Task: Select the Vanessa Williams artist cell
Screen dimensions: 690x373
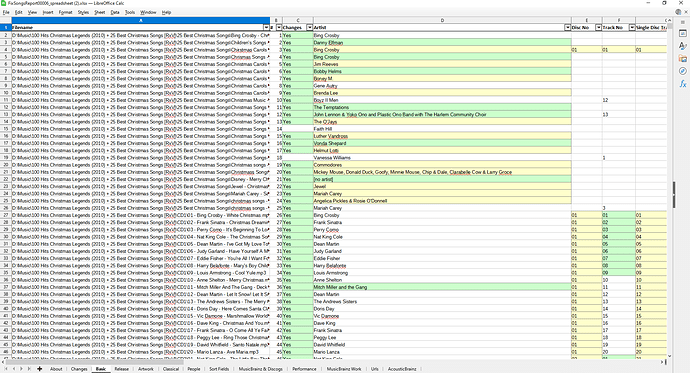Action: point(442,157)
